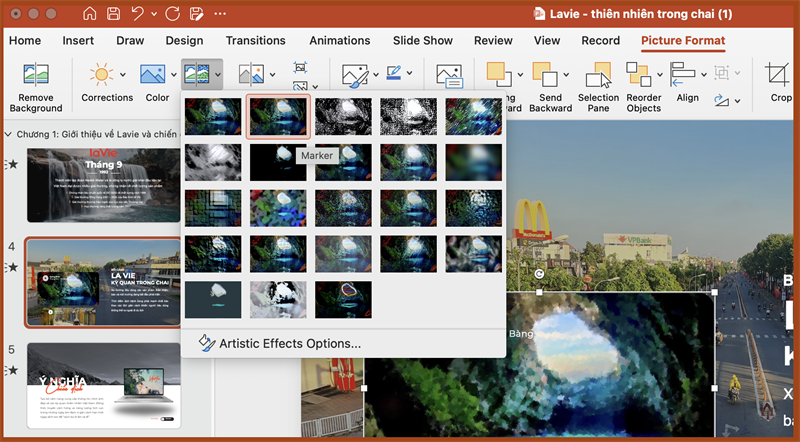This screenshot has width=800, height=442.
Task: Click the Reorder Objects icon
Action: click(638, 75)
